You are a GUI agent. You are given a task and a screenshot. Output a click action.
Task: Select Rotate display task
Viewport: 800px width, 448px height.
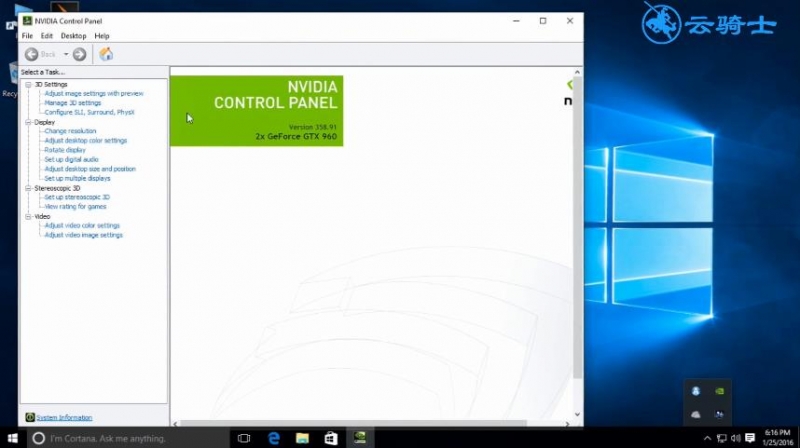(65, 150)
